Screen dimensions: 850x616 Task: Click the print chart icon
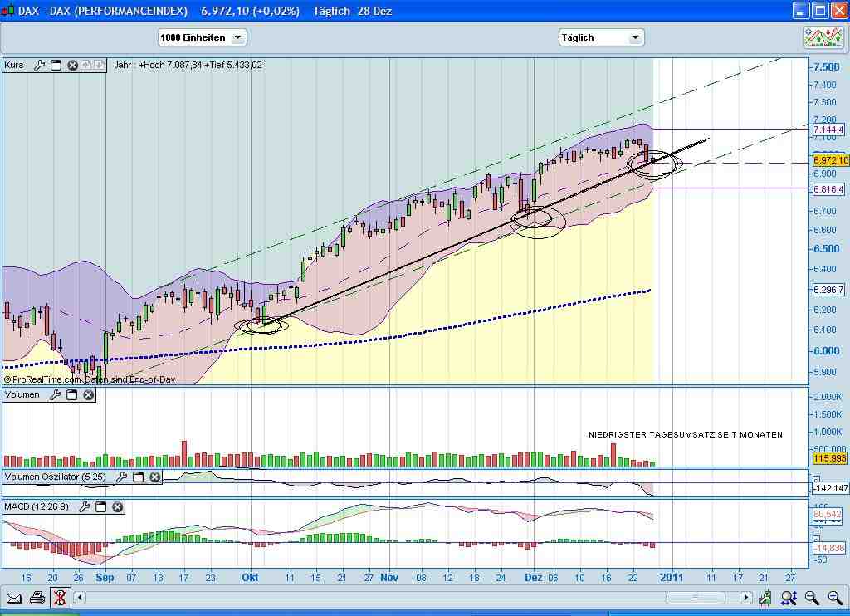[x=37, y=598]
